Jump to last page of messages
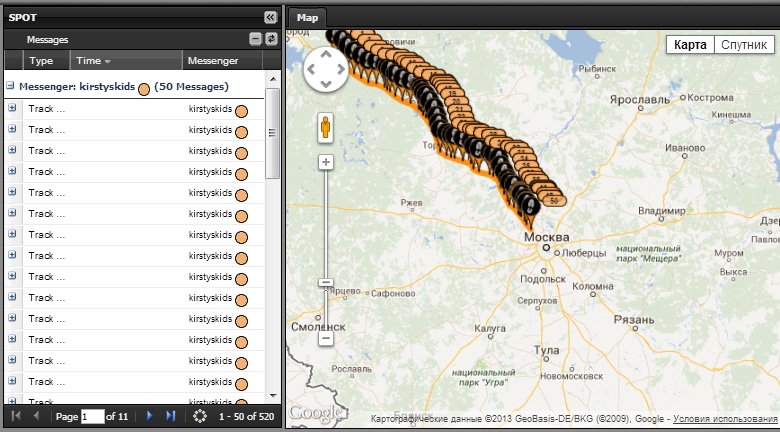Image resolution: width=780 pixels, height=432 pixels. pyautogui.click(x=170, y=415)
